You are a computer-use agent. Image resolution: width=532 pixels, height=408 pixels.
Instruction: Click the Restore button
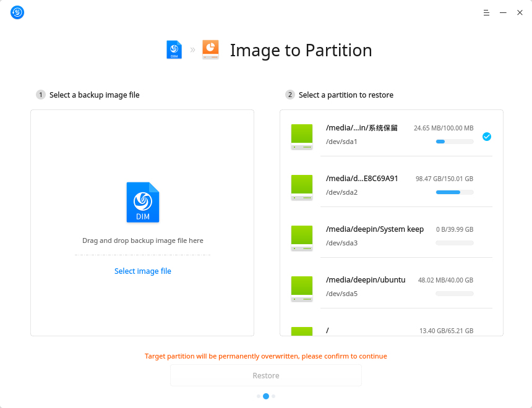tap(266, 375)
